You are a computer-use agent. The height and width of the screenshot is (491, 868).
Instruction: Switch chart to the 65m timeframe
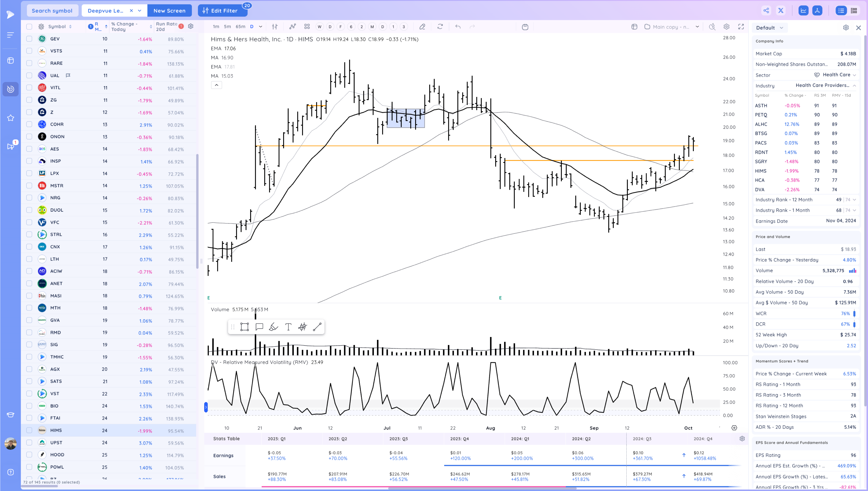(x=240, y=27)
